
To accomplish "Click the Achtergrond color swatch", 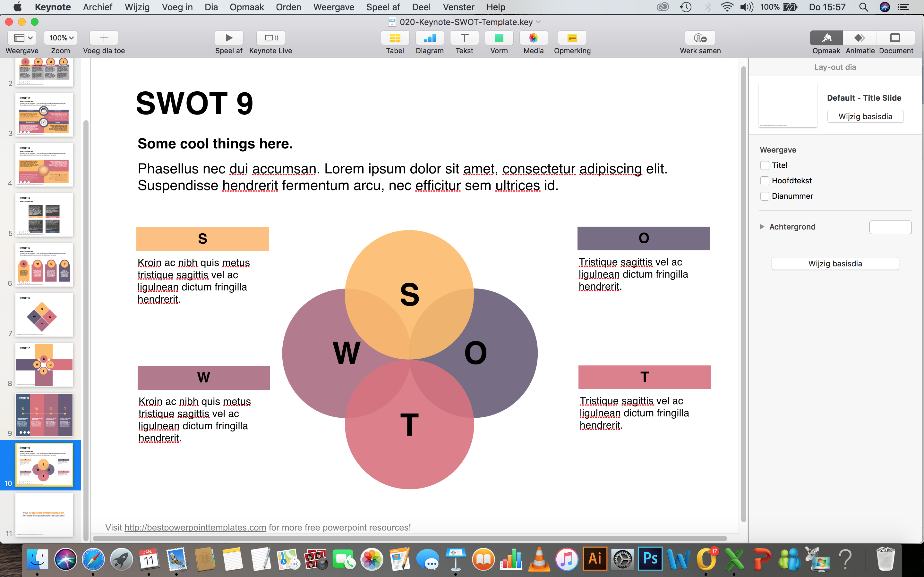I will [x=890, y=227].
